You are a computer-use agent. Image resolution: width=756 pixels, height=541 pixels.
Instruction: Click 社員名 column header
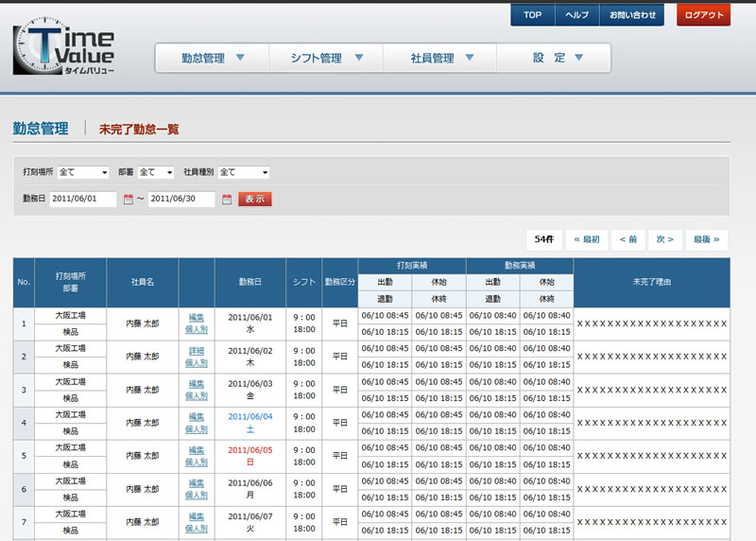click(x=143, y=283)
